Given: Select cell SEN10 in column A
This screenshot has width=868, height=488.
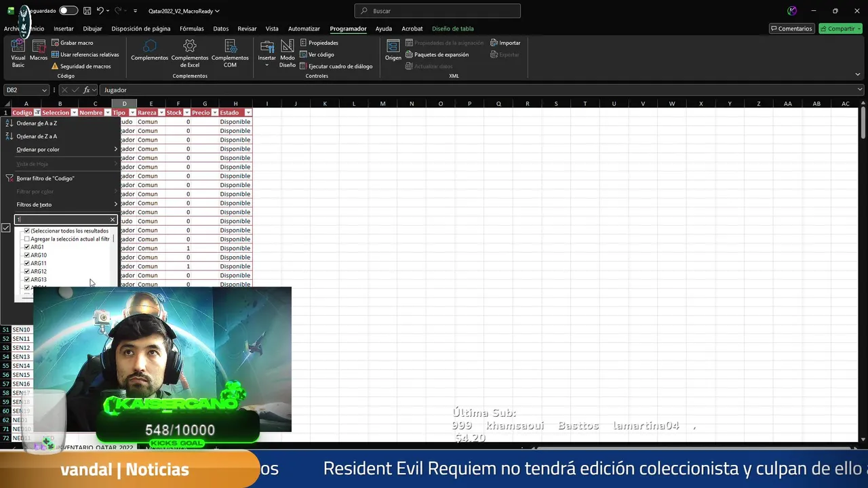Looking at the screenshot, I should click(x=21, y=329).
